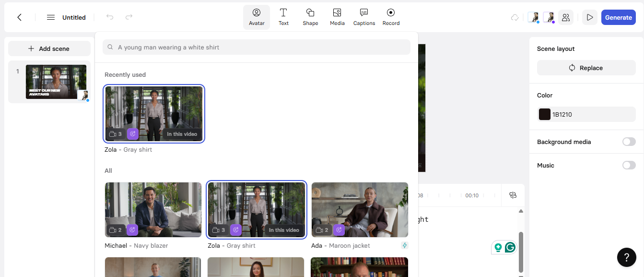Click the first profile avatar in top bar
644x277 pixels.
point(533,18)
